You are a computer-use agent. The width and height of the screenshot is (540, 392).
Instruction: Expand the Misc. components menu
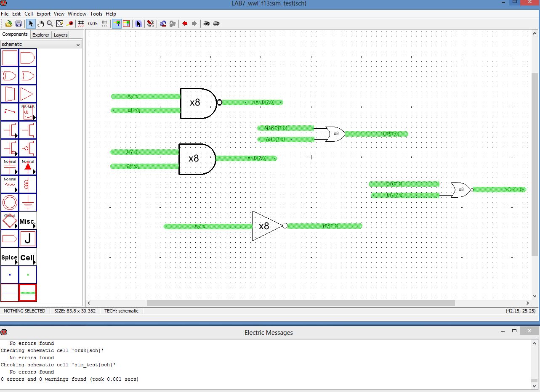(x=28, y=221)
